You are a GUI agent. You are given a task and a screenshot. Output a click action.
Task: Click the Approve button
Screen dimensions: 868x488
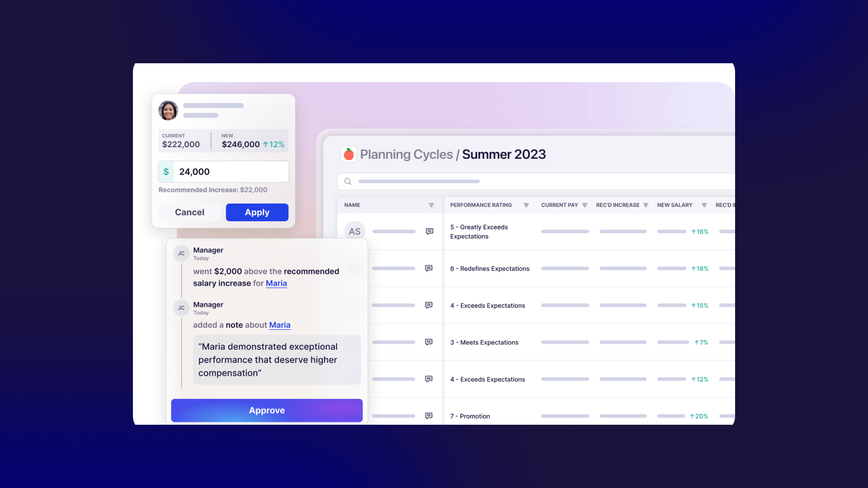pyautogui.click(x=267, y=410)
